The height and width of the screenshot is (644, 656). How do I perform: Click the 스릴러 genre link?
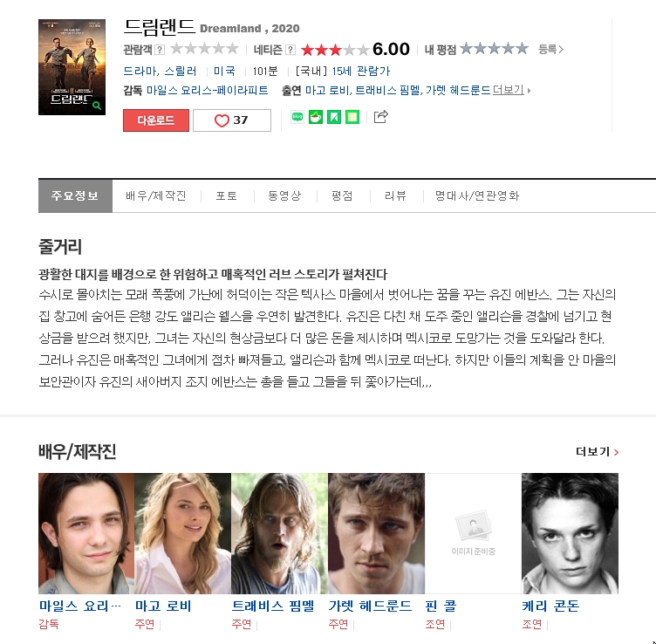pos(181,72)
